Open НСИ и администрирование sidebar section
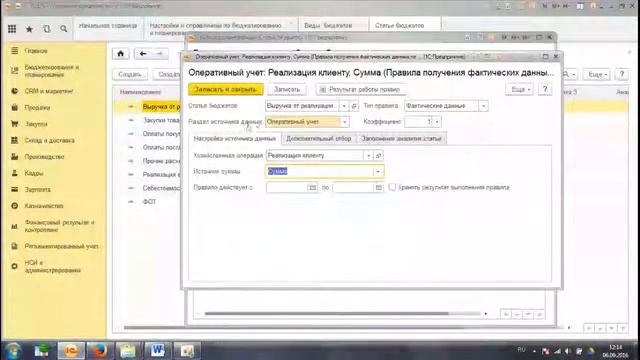The width and height of the screenshot is (640, 360). click(x=52, y=266)
